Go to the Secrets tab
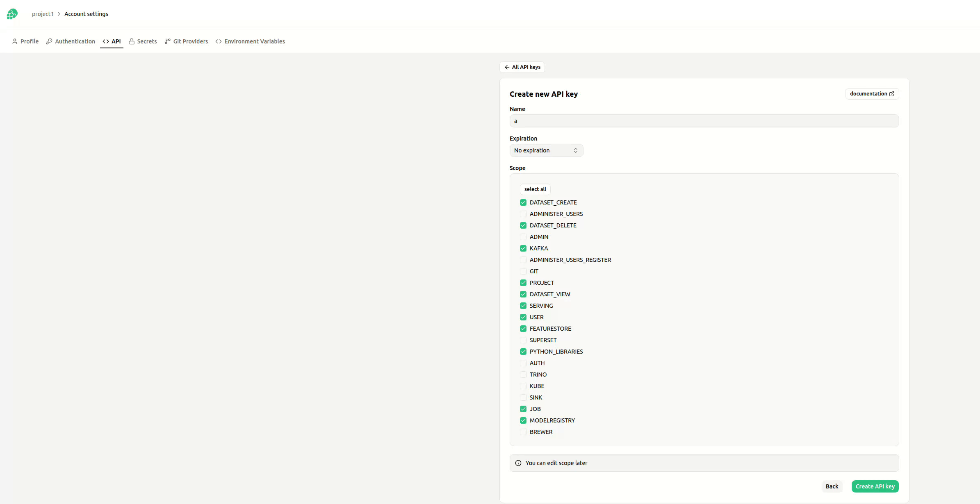The height and width of the screenshot is (504, 980). point(143,41)
